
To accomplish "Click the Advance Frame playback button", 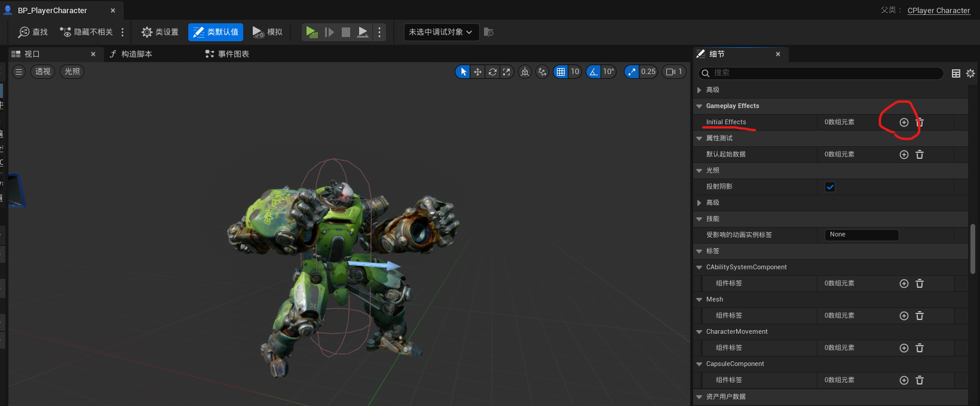I will tap(329, 32).
